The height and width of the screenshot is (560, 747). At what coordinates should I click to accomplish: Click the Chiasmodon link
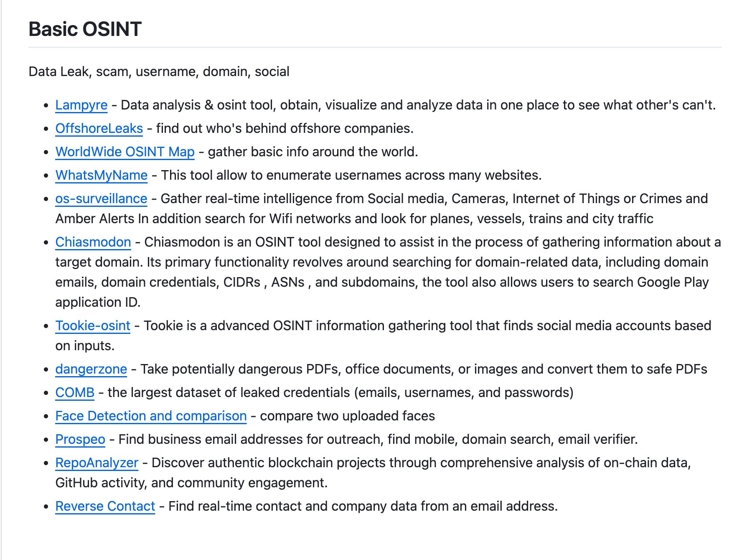tap(93, 242)
